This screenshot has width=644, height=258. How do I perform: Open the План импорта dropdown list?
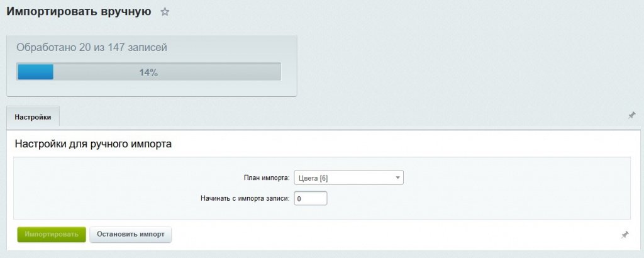click(x=348, y=178)
